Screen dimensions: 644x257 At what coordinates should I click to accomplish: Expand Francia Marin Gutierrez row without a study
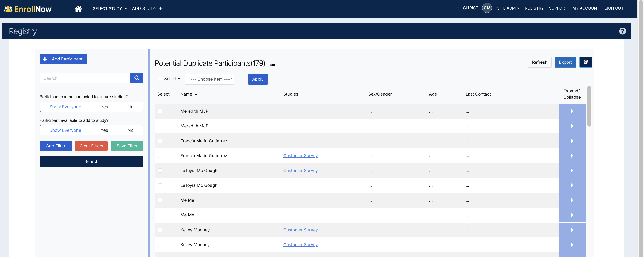click(572, 141)
